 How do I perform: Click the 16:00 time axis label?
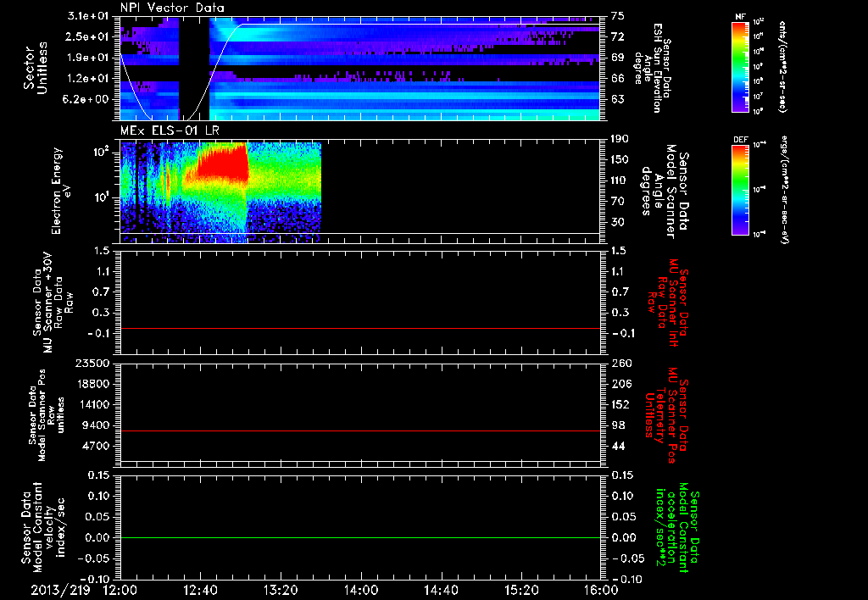pyautogui.click(x=601, y=590)
